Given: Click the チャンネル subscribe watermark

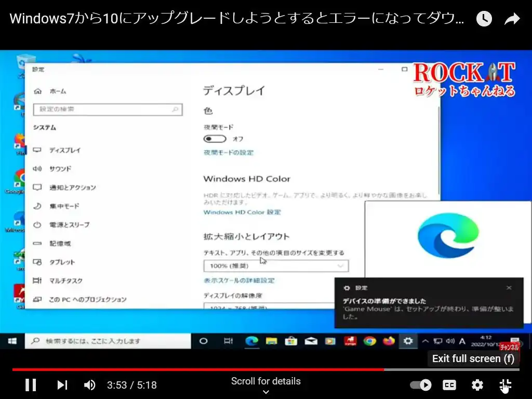Looking at the screenshot, I should tap(509, 347).
